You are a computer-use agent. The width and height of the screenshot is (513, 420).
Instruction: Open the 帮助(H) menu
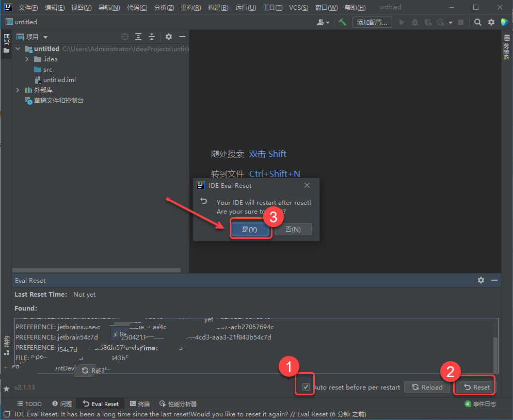coord(355,8)
